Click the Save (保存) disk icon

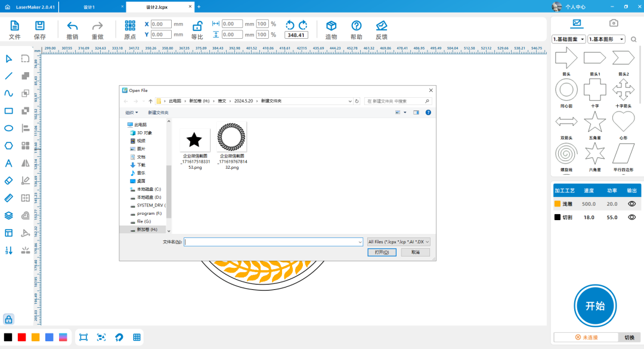tap(40, 26)
